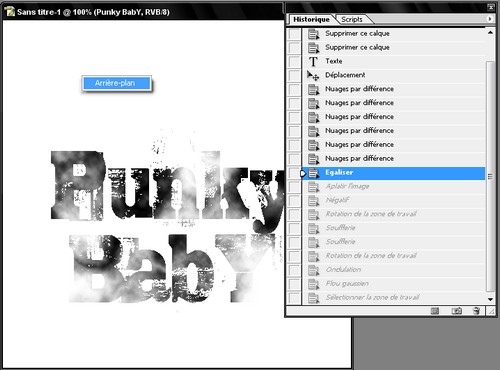Screen dimensions: 500x370
Task: Open the Historique panel flyout menu arrow
Action: [x=490, y=19]
